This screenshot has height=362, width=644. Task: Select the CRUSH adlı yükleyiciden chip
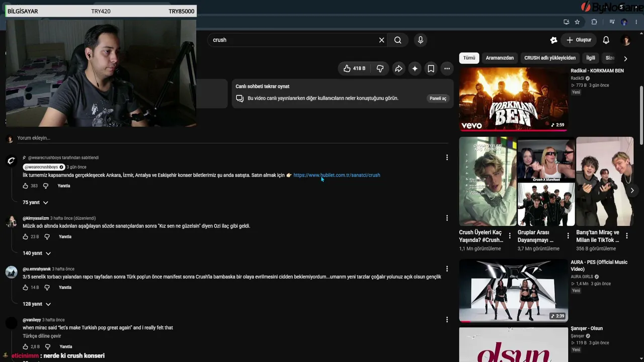point(550,58)
